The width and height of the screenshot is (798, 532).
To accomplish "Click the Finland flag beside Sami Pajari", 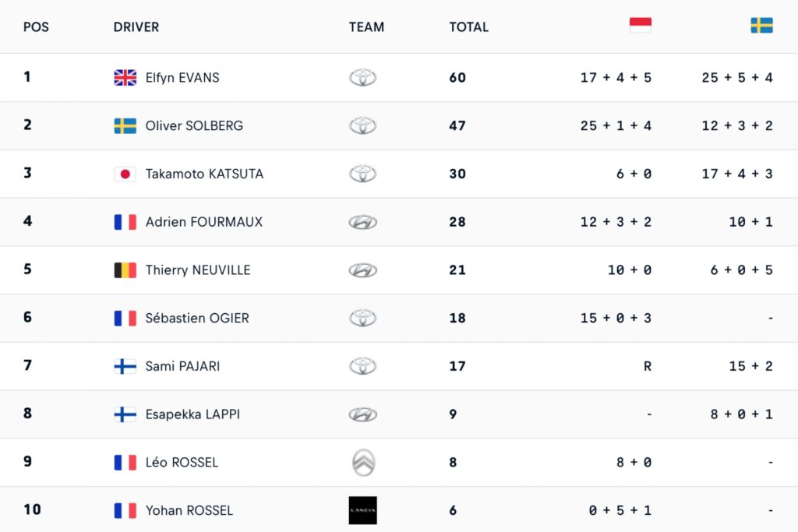I will click(x=125, y=366).
